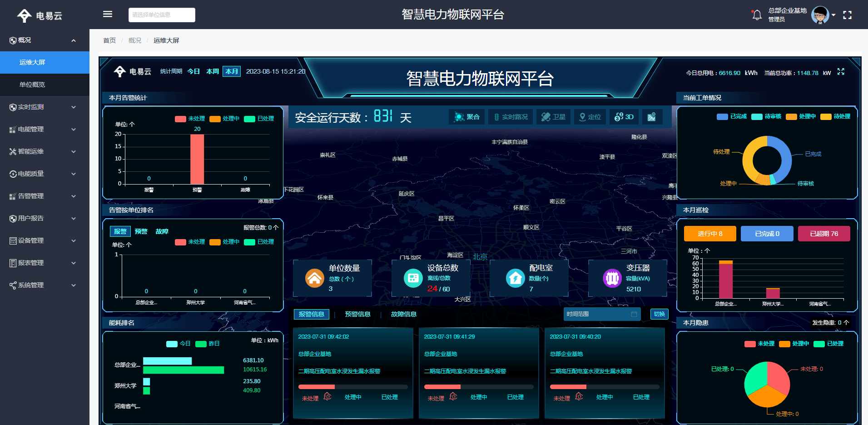The width and height of the screenshot is (868, 425).
Task: Click the 时间范围 date range field
Action: pyautogui.click(x=602, y=314)
